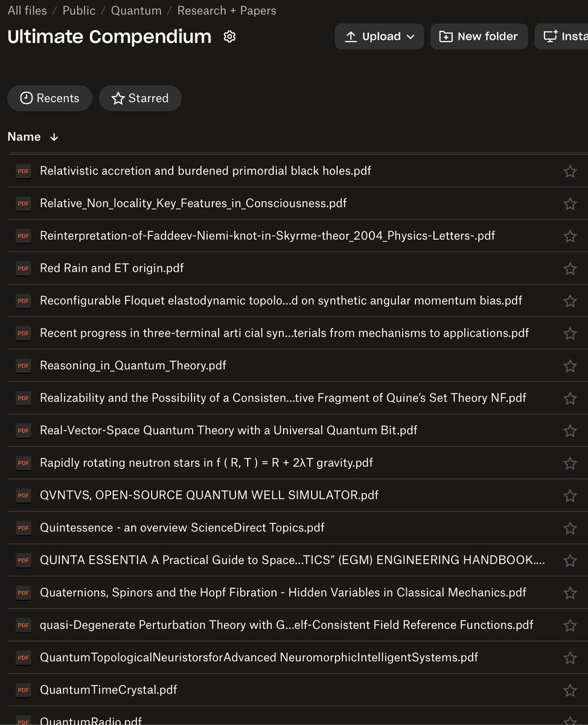
Task: Open Real-Vector-Space Quantum Theory with a Universal Quantum Bit.pdf
Action: pos(229,430)
